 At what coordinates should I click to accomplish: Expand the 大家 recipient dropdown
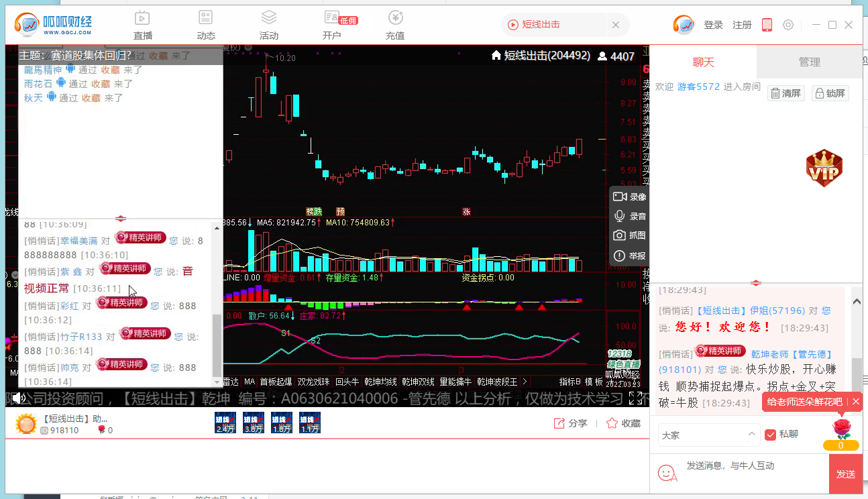[708, 435]
